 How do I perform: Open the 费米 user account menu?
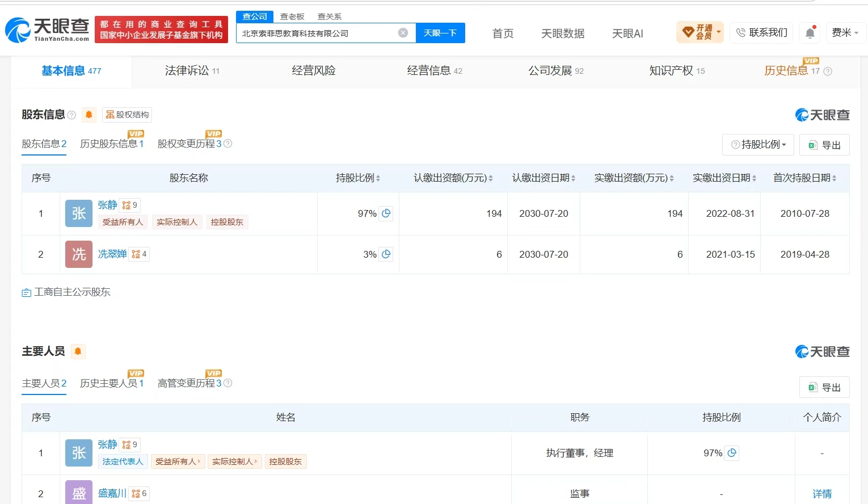[x=845, y=32]
